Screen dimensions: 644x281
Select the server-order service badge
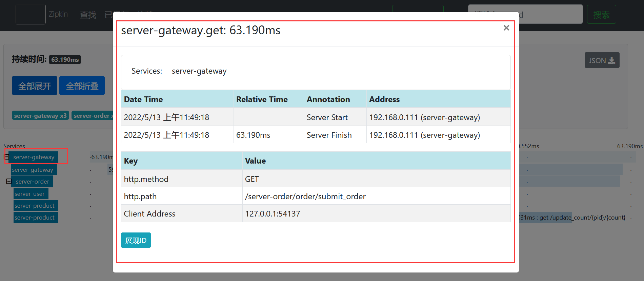click(x=92, y=116)
